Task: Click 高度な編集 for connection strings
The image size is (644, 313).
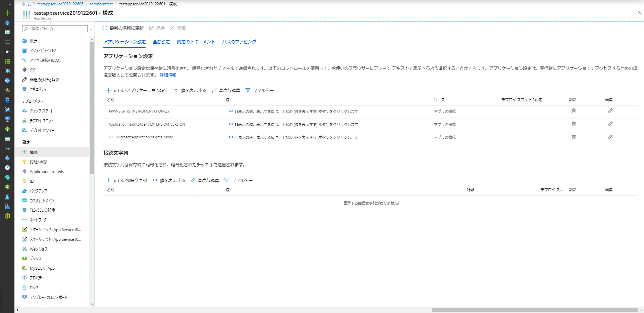Action: 205,181
